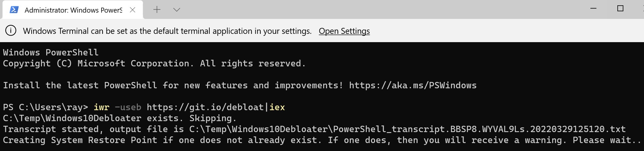
Task: Click the https://aka.ms/PSWindows URL
Action: [x=413, y=85]
